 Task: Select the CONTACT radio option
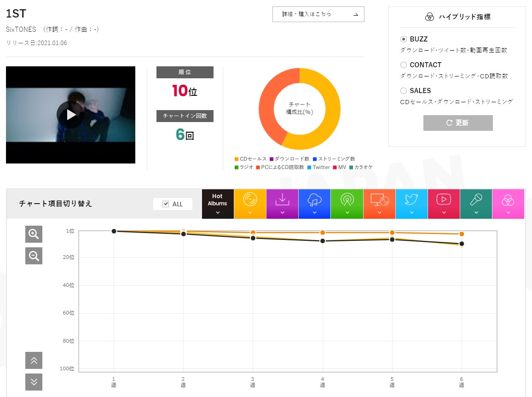pos(404,65)
